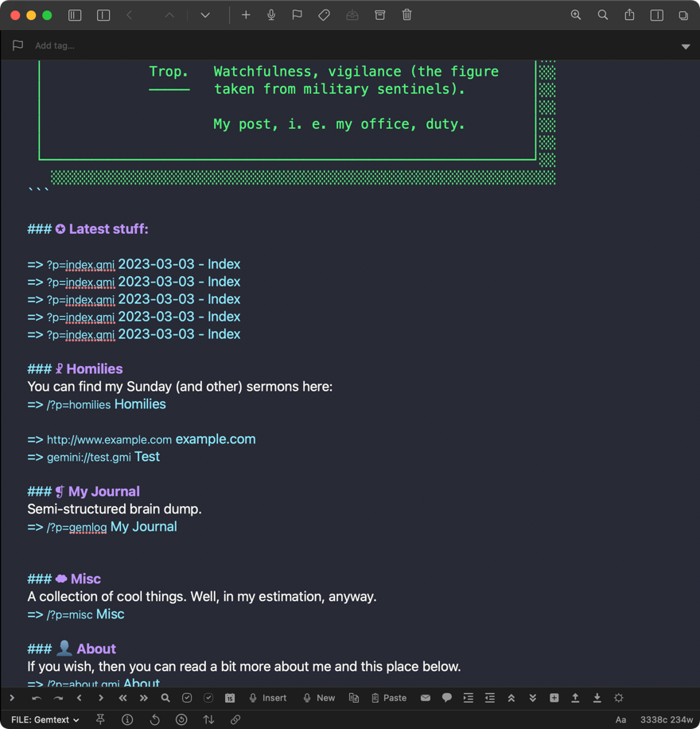700x729 pixels.
Task: Focus the Add tag field
Action: (x=55, y=45)
